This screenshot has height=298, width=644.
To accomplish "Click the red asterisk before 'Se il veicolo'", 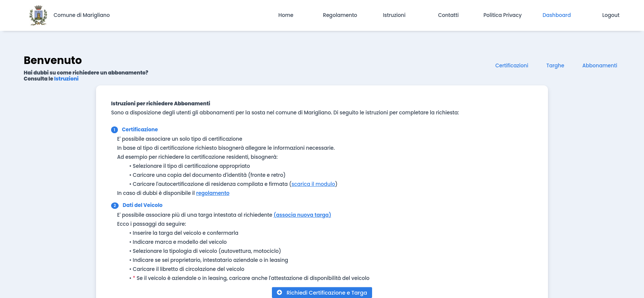I will [x=134, y=278].
